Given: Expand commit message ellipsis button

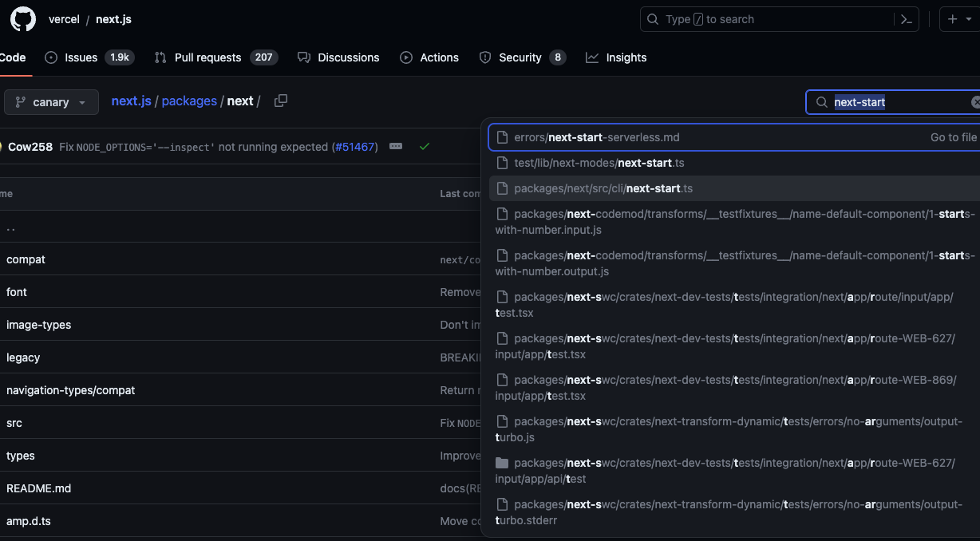Looking at the screenshot, I should click(x=396, y=147).
